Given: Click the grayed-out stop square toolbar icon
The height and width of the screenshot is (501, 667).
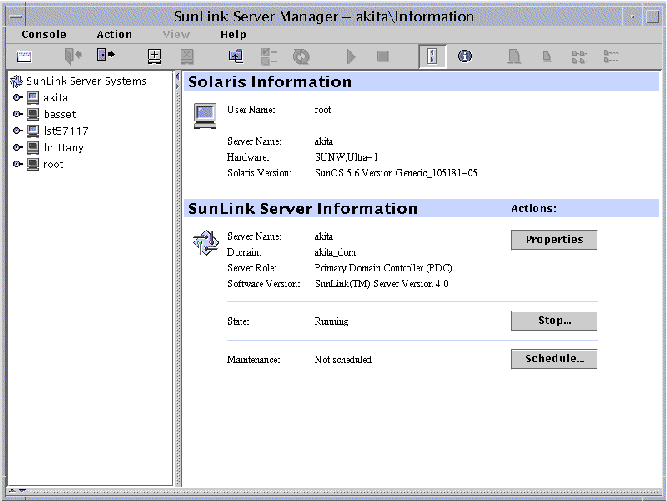Looking at the screenshot, I should (x=383, y=56).
